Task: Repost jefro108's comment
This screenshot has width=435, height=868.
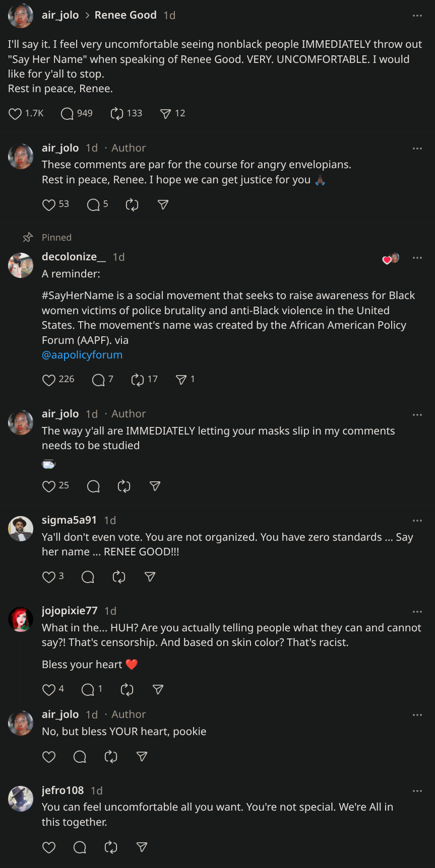Action: click(111, 847)
